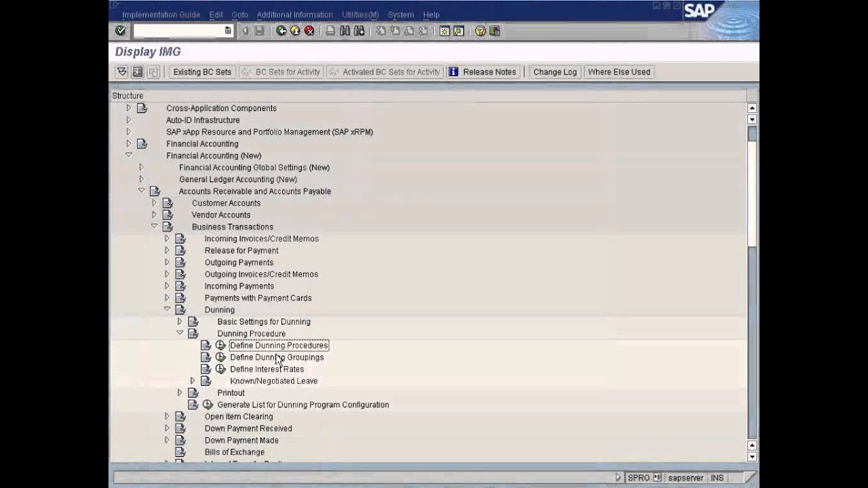Open documentation icon for Bills of Exchange
The height and width of the screenshot is (488, 868).
point(180,452)
